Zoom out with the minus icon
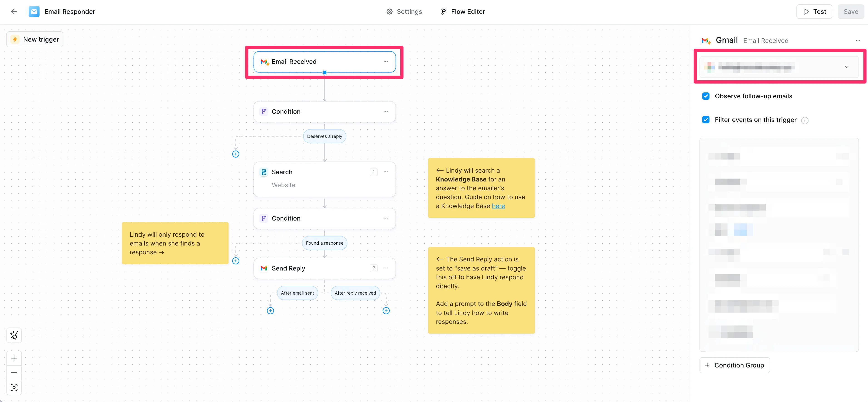 point(14,372)
